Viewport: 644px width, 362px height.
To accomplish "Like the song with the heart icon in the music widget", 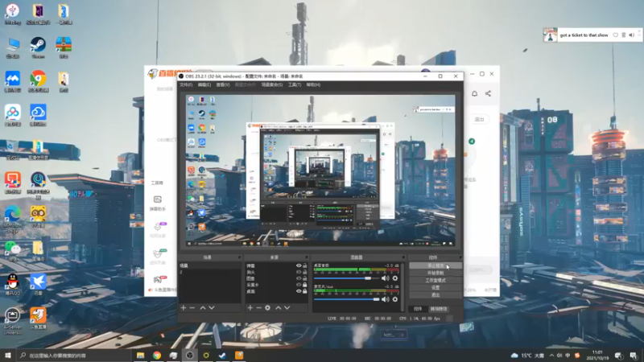I will pos(615,35).
